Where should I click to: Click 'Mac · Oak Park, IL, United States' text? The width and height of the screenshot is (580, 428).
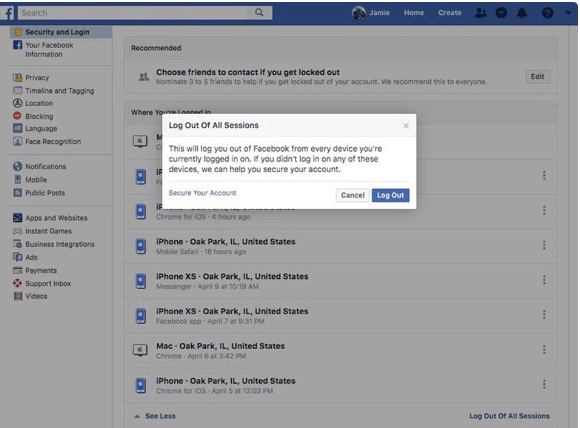220,346
